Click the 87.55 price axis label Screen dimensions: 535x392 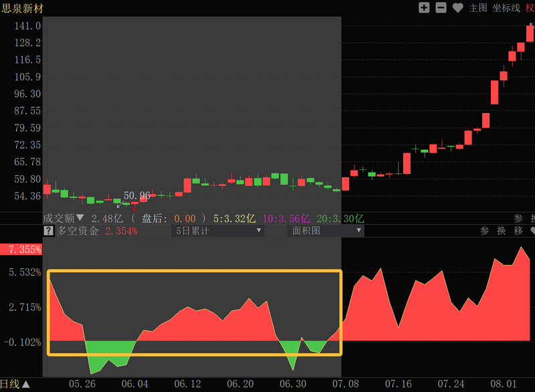pos(27,110)
